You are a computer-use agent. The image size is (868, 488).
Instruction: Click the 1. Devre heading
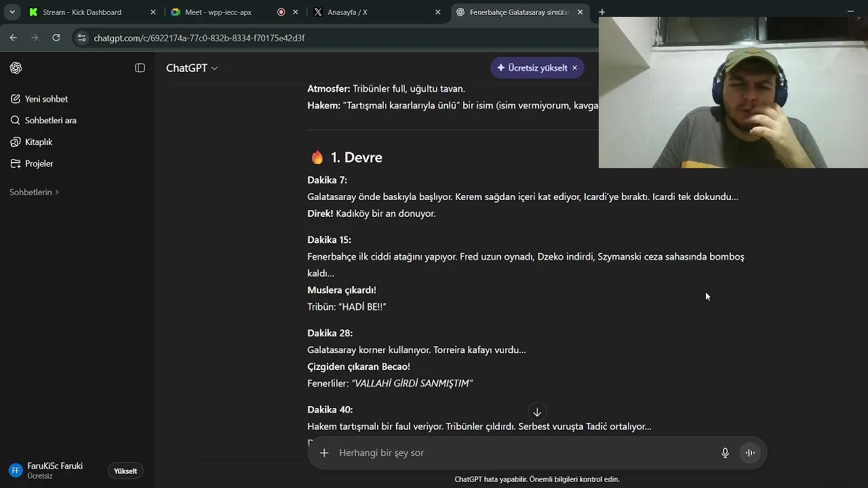point(357,157)
